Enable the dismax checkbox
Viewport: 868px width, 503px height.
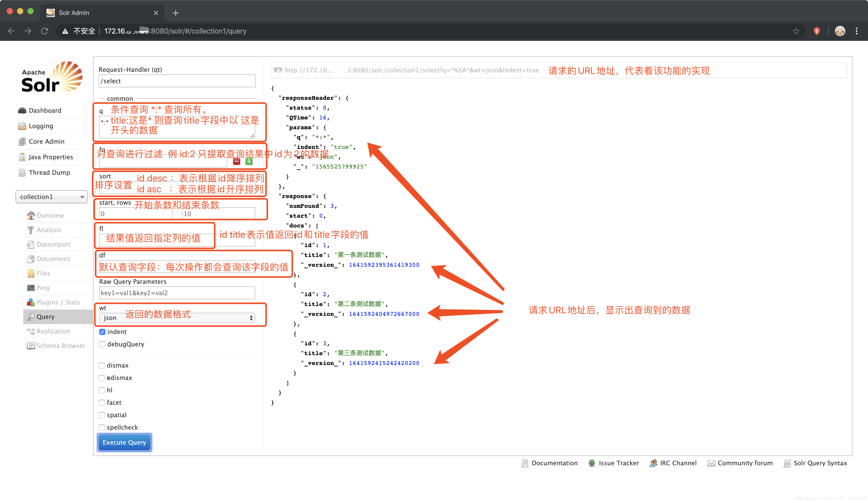pyautogui.click(x=102, y=365)
